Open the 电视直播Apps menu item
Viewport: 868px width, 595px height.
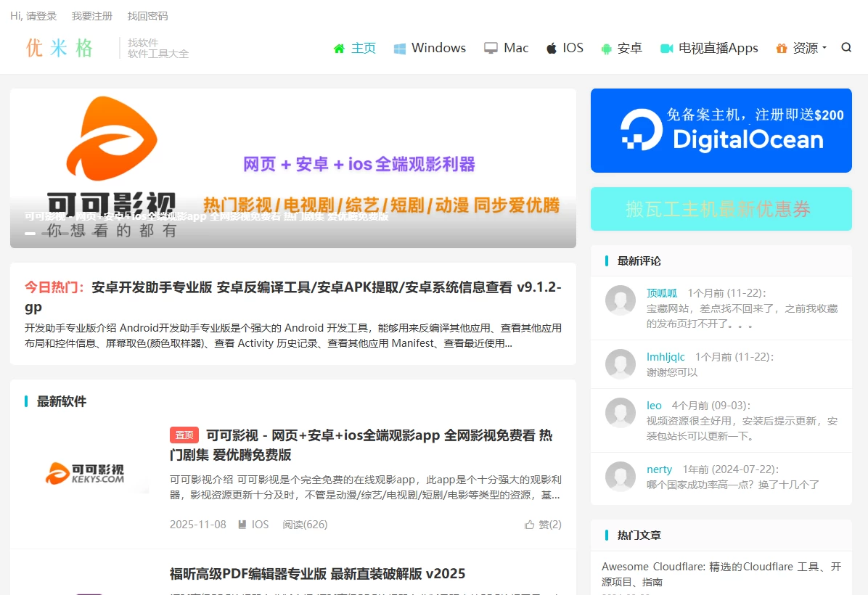coord(718,49)
